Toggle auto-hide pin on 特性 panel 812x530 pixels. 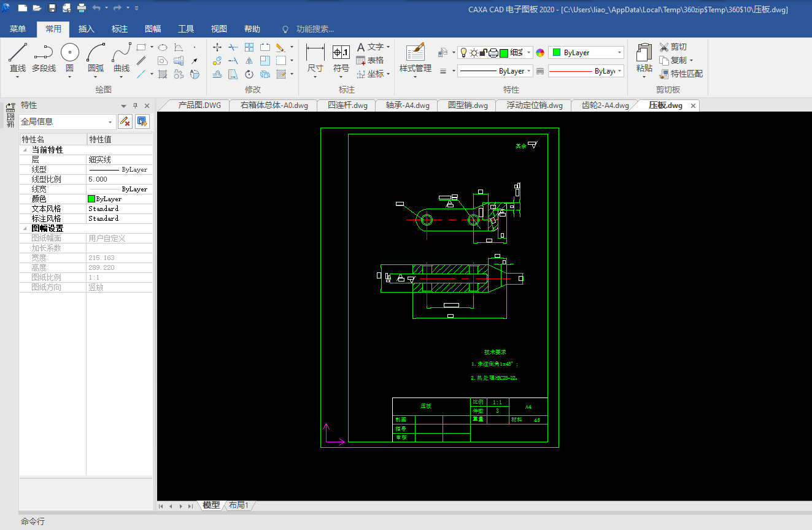[x=136, y=106]
